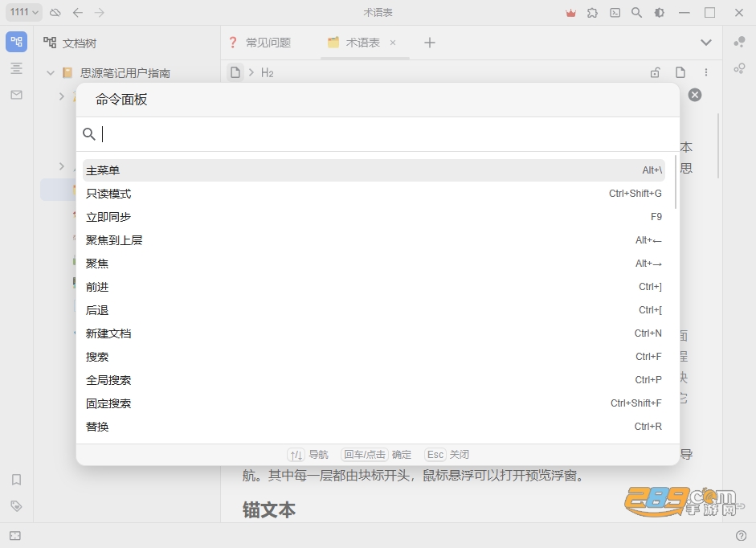Screen dimensions: 756x548
Task: Select the 聚焦 command
Action: 374,264
